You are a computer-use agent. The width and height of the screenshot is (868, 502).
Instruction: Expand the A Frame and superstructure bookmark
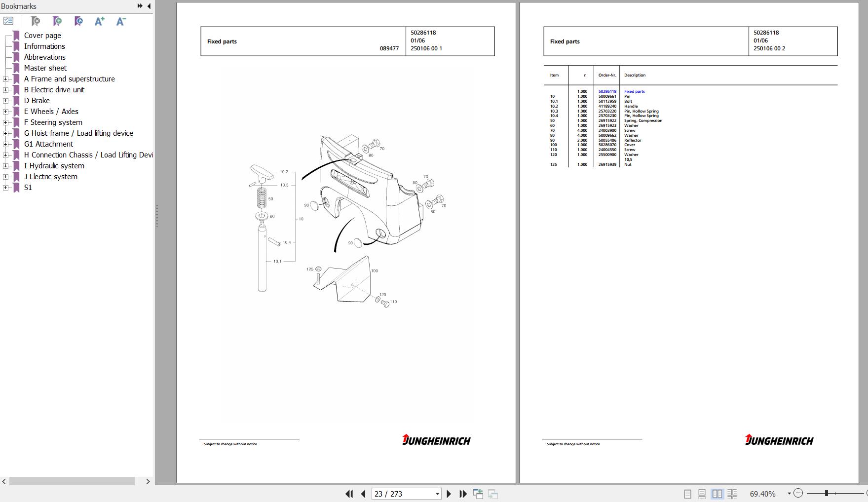coord(5,79)
